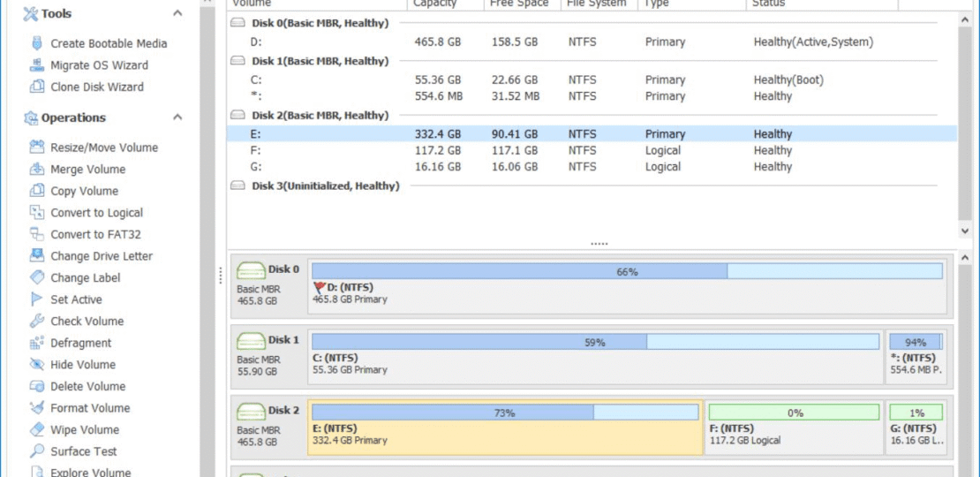Screen dimensions: 980x477
Task: Click the Logical type cell for F: volume
Action: [x=663, y=150]
